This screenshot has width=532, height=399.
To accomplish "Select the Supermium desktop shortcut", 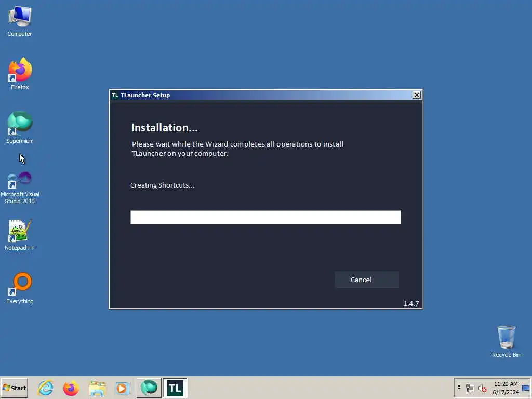I will [x=20, y=128].
